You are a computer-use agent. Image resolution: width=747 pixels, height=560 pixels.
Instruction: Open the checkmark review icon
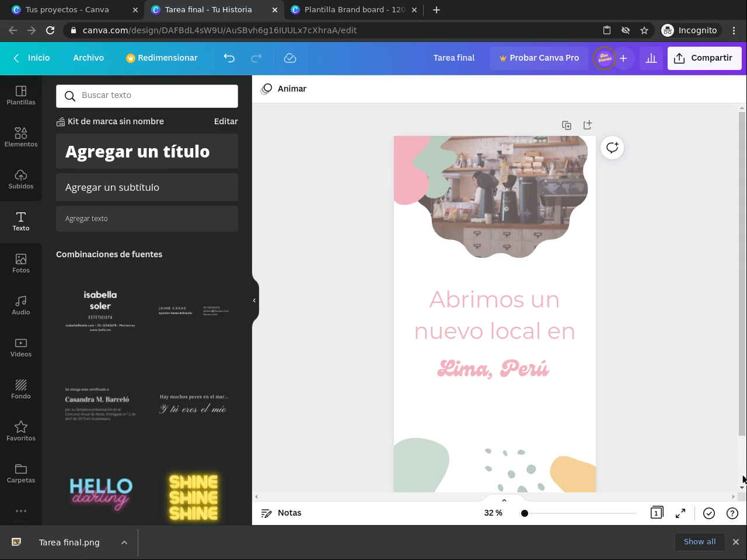coord(709,513)
